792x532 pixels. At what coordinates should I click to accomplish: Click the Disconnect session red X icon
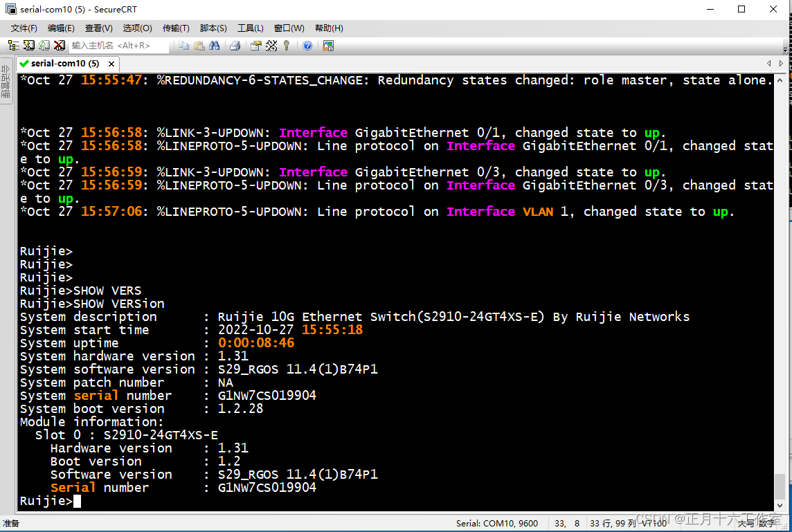(x=59, y=46)
